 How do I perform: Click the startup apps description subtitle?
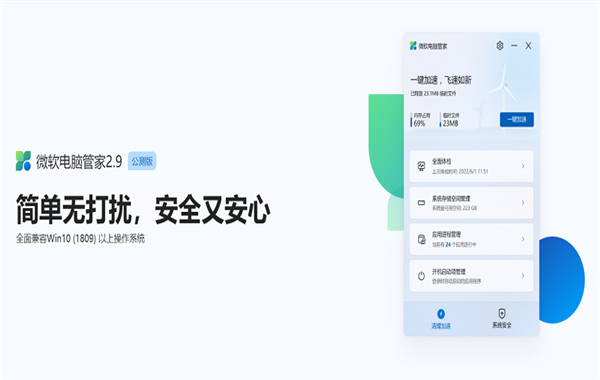pyautogui.click(x=457, y=281)
